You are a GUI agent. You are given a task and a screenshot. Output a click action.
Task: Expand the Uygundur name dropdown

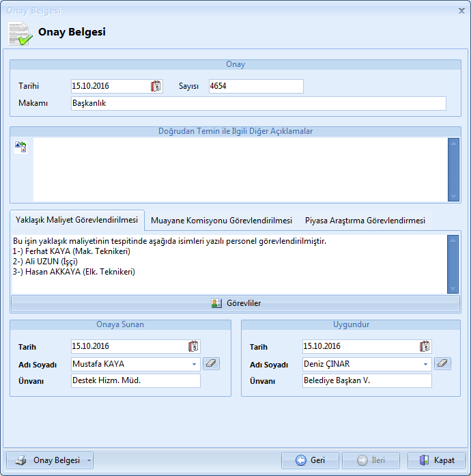coord(425,364)
